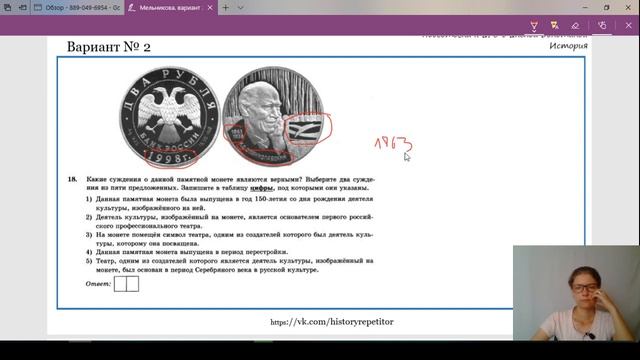This screenshot has width=640, height=360.
Task: Set these tabs aside
Action: [23, 7]
